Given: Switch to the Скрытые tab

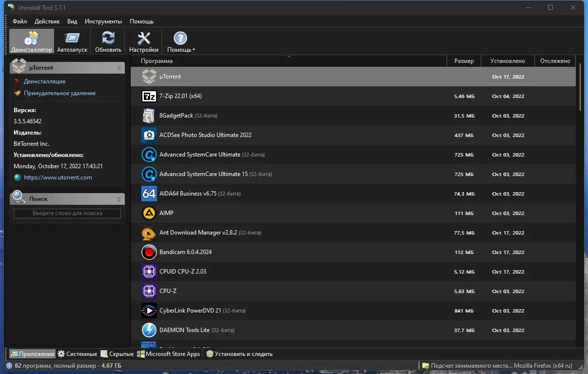Looking at the screenshot, I should click(117, 354).
